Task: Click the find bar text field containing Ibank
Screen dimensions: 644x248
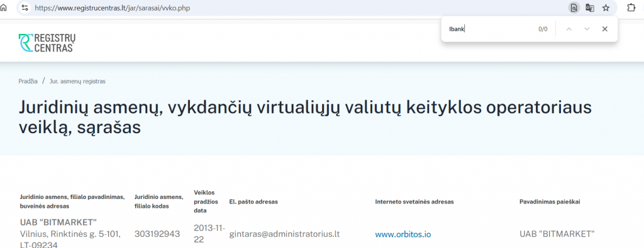Action: coord(489,29)
